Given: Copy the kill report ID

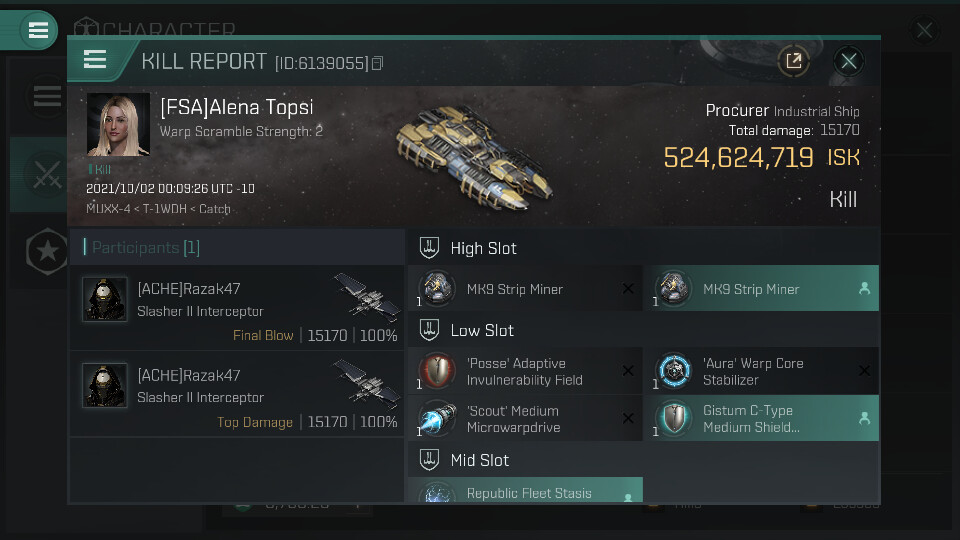Looking at the screenshot, I should pos(378,64).
